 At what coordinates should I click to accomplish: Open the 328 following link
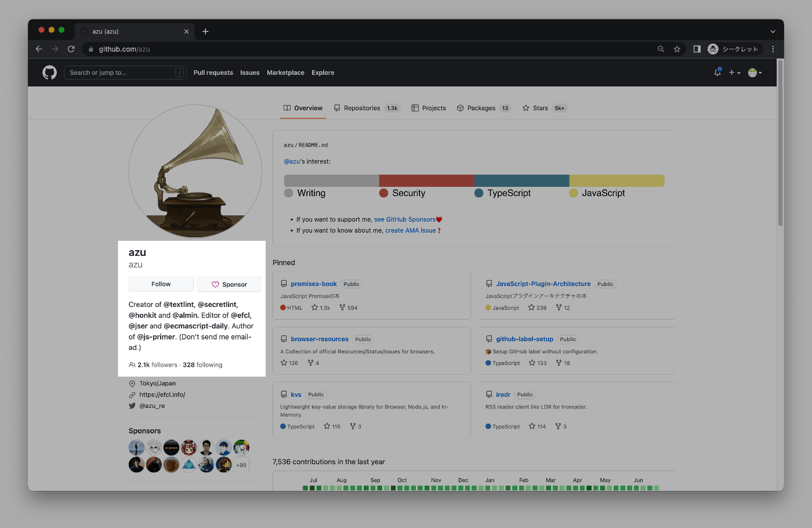(202, 365)
